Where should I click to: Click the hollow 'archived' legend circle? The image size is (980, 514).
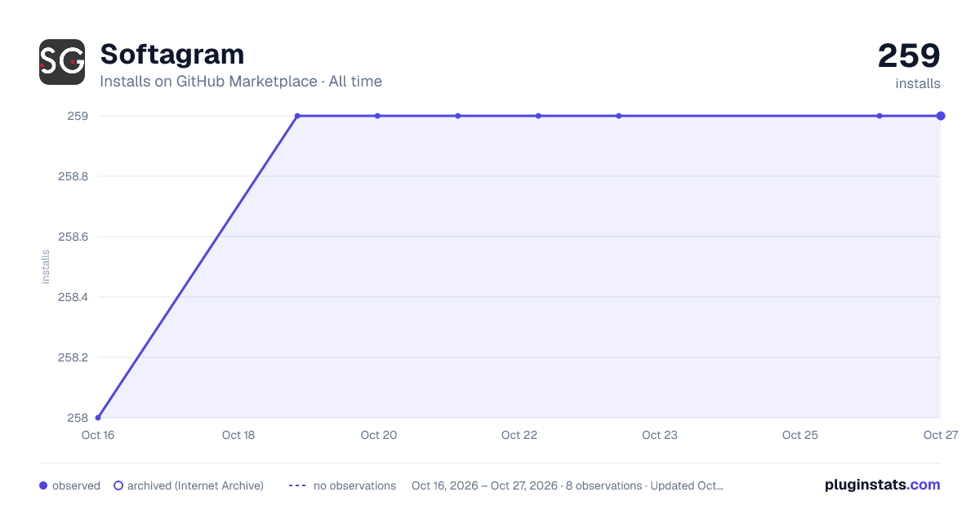coord(118,485)
